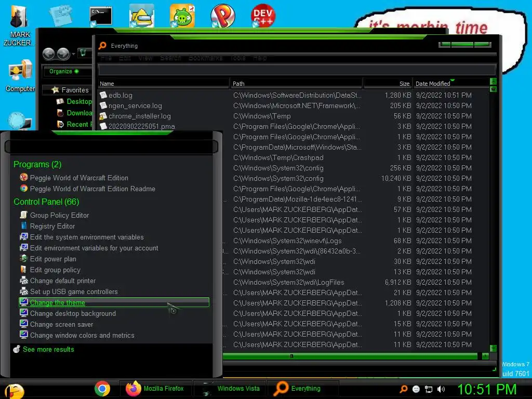Sort by Size column header
The image size is (532, 399).
pyautogui.click(x=388, y=84)
